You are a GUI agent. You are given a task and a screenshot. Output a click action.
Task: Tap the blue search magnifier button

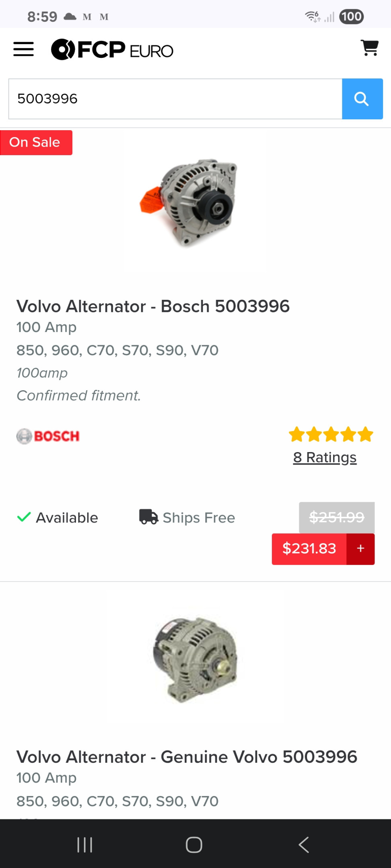(362, 99)
